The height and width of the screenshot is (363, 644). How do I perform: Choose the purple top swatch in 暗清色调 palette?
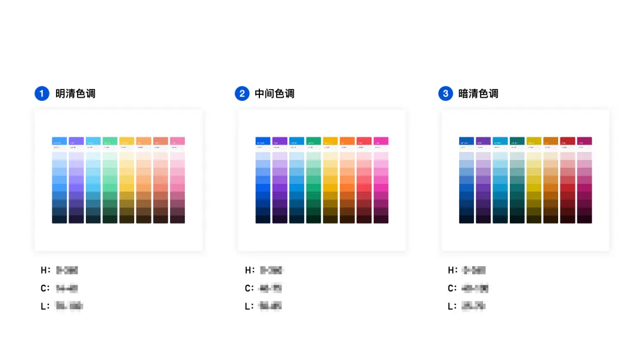tap(484, 141)
